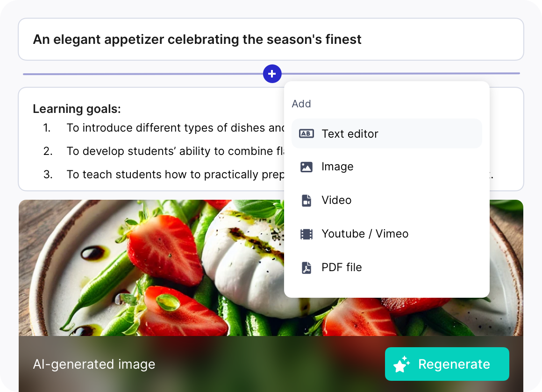The width and height of the screenshot is (542, 392).
Task: Click the picture icon beside Image
Action: [x=307, y=167]
